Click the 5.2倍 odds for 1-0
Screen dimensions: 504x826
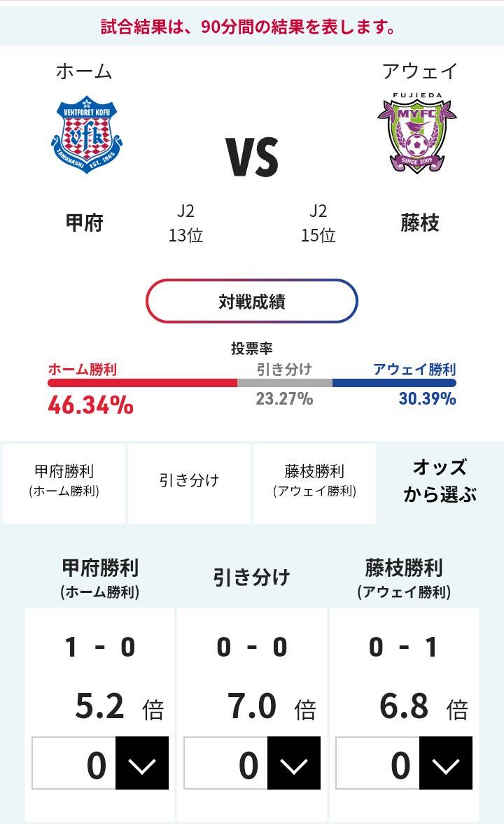click(x=100, y=708)
